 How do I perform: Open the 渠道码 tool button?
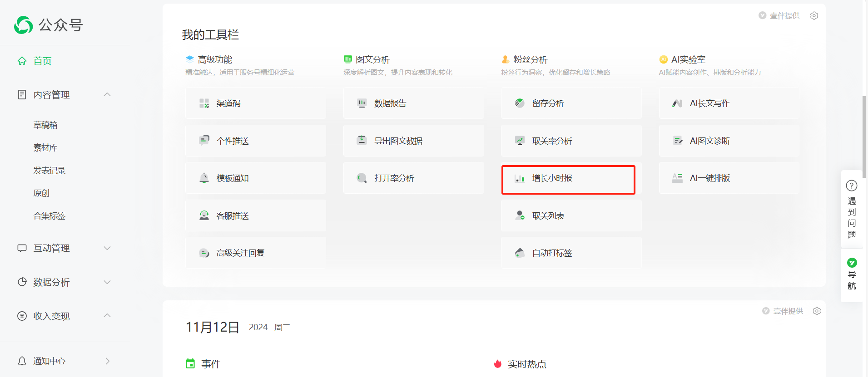click(256, 103)
